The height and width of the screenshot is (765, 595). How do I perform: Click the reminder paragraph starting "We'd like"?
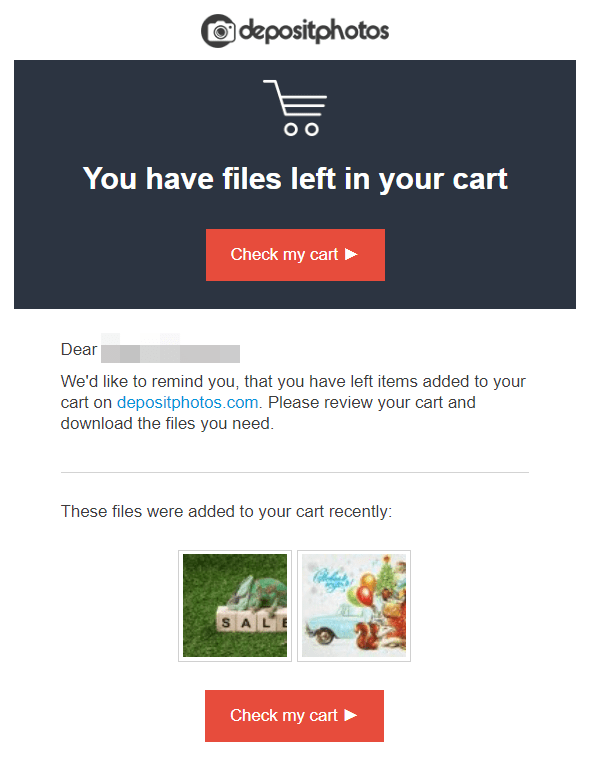293,402
